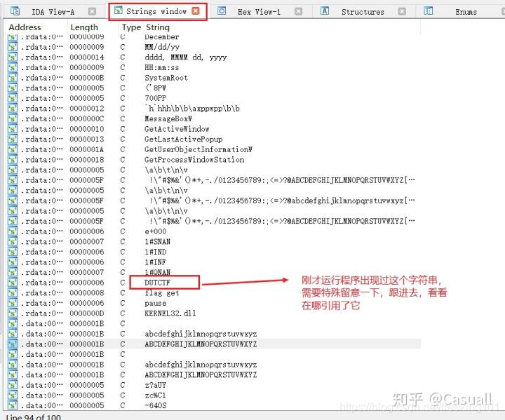The width and height of the screenshot is (505, 420).
Task: Select the Strings window tab
Action: (156, 12)
